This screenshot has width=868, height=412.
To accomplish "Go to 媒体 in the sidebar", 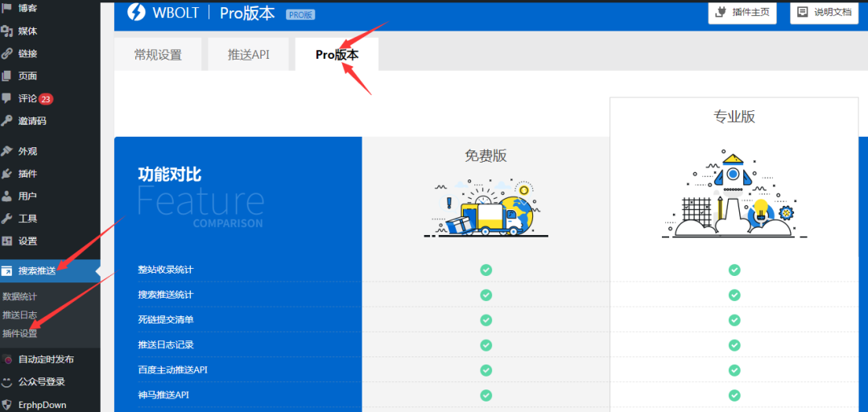I will tap(27, 31).
